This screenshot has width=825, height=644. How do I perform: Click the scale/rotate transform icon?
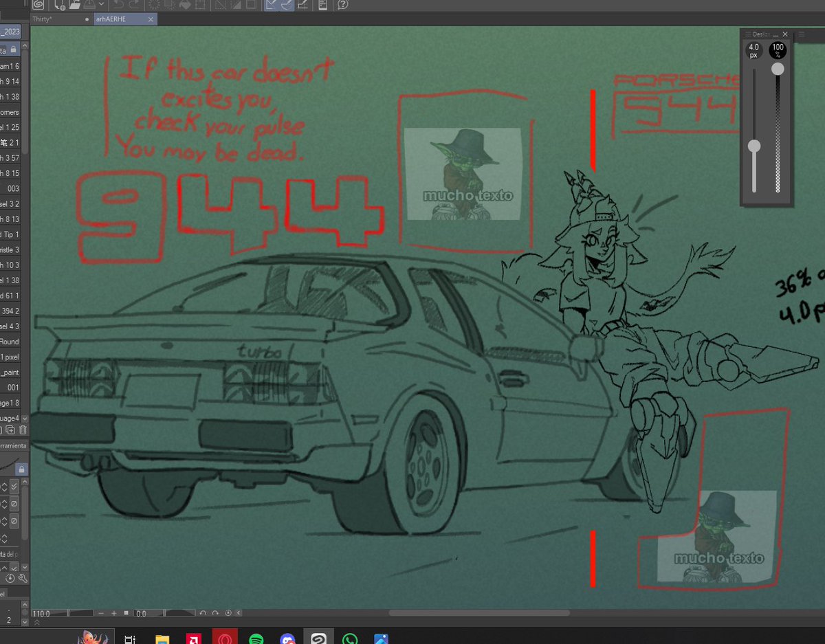click(199, 5)
